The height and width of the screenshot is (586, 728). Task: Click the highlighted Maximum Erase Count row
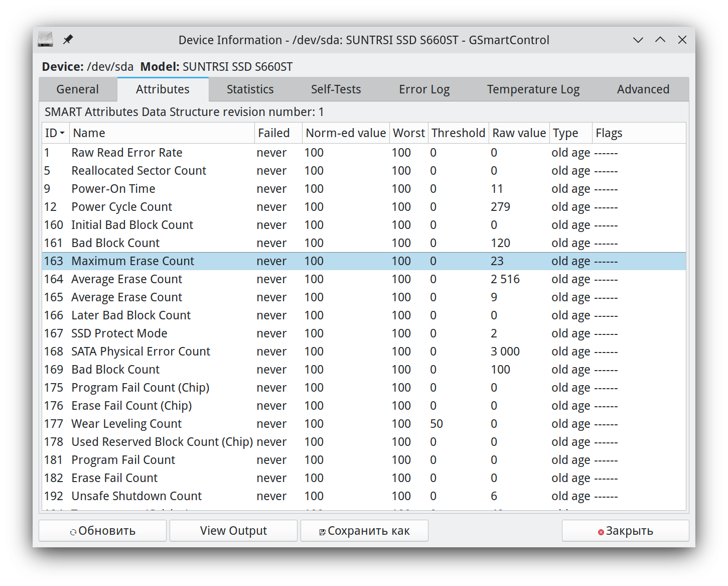(x=364, y=261)
